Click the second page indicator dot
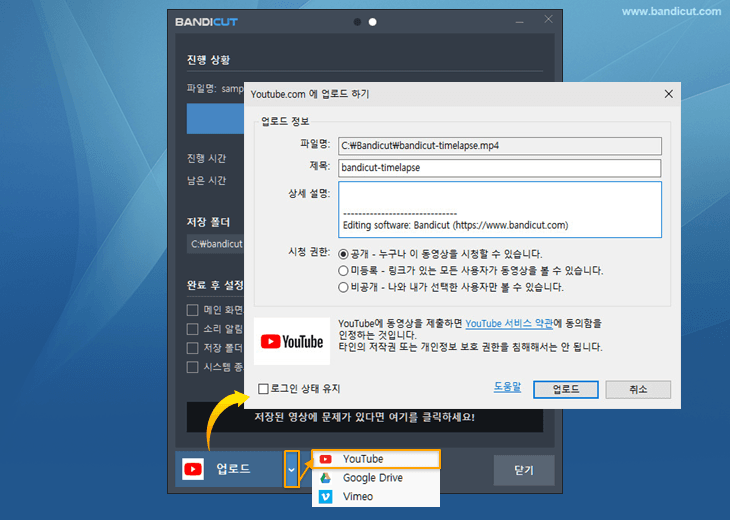Viewport: 730px width, 520px height. pyautogui.click(x=372, y=22)
